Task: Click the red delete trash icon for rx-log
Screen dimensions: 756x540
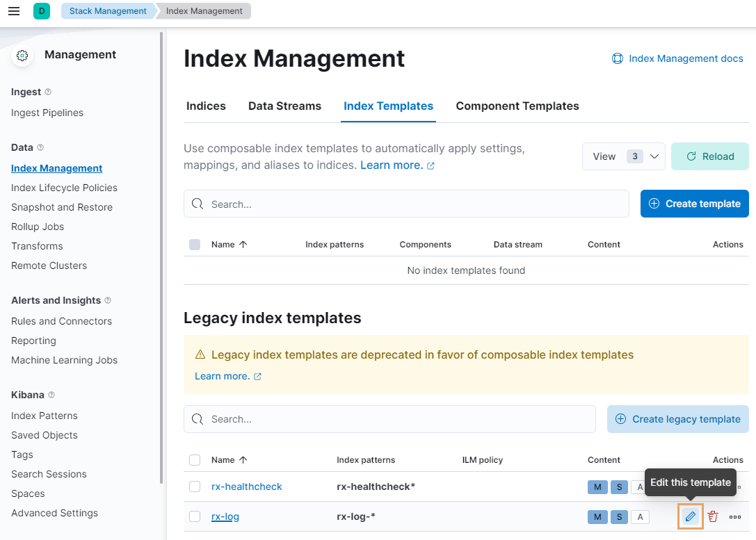Action: (x=713, y=516)
